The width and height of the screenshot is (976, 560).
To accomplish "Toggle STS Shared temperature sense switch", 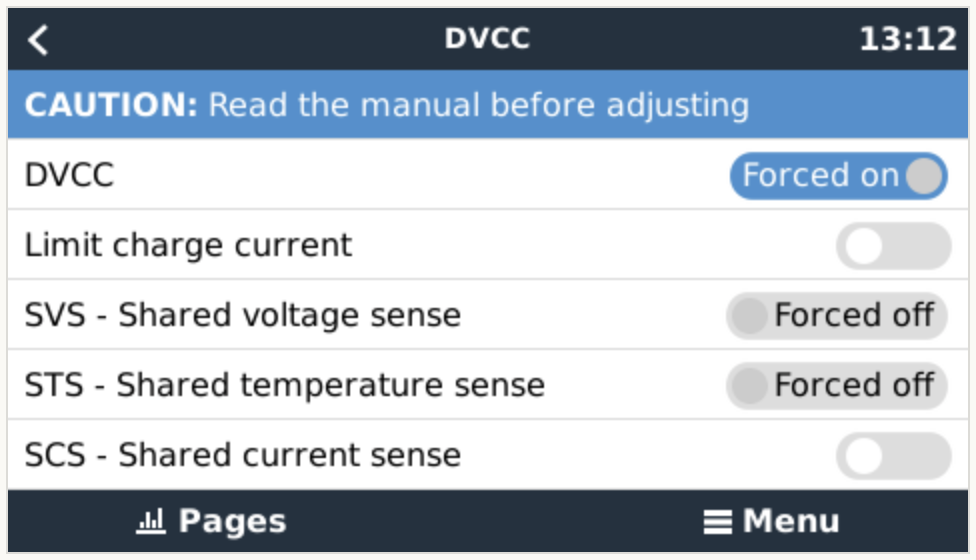I will pos(836,386).
